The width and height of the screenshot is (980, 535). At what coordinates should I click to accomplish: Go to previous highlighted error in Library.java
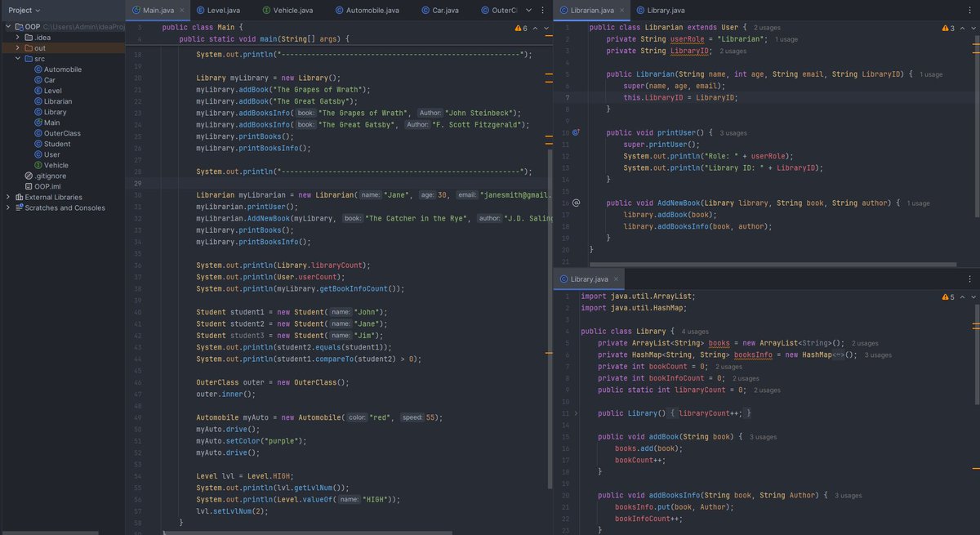pyautogui.click(x=963, y=296)
